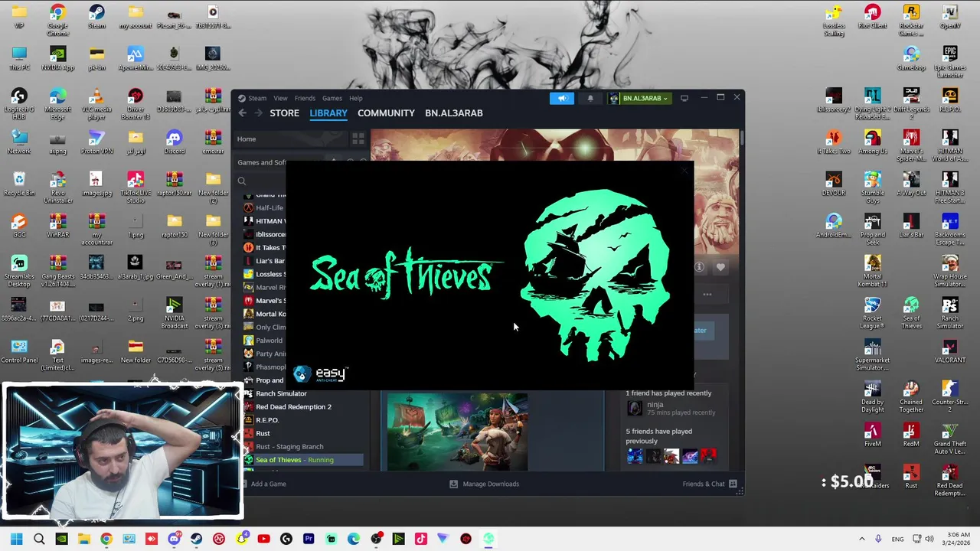Open Manage Downloads
The height and width of the screenshot is (551, 980).
[x=484, y=484]
